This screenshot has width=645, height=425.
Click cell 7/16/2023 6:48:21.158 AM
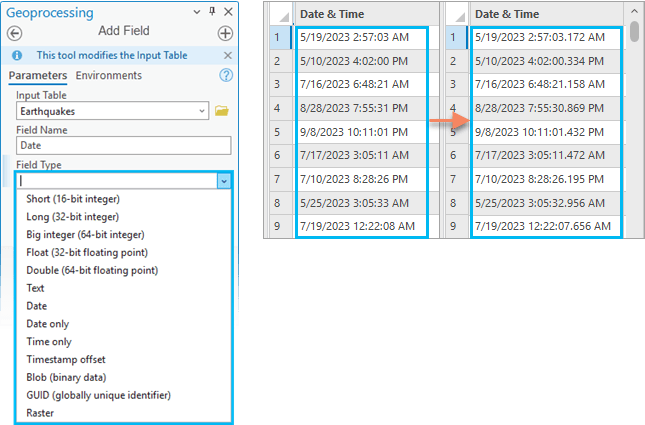pos(546,84)
